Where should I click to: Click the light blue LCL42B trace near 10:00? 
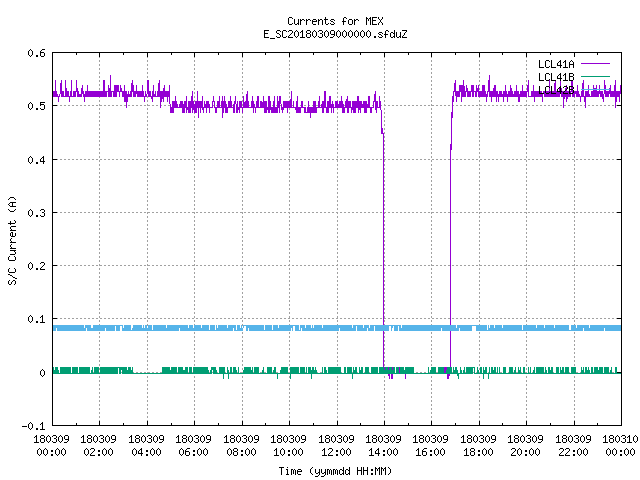tap(290, 328)
